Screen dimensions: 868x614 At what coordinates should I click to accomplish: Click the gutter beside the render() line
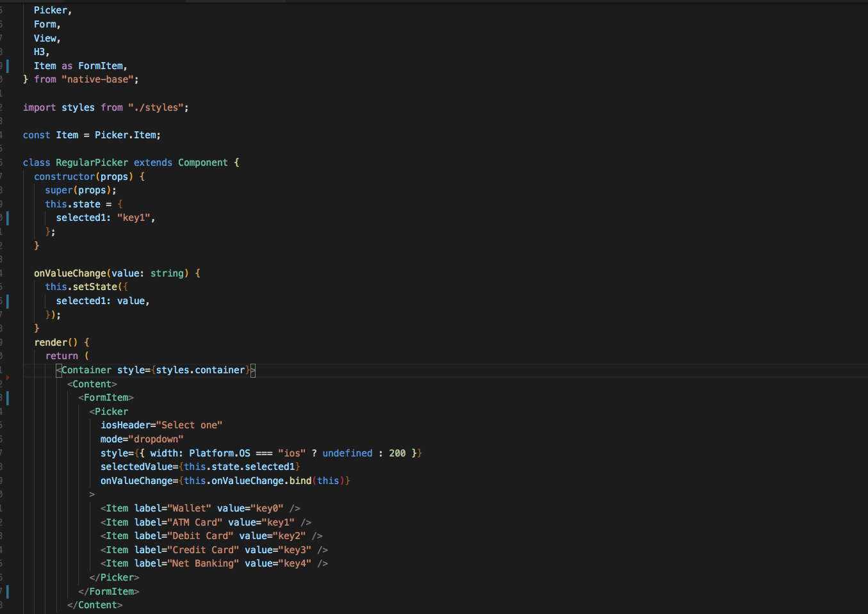(7, 342)
